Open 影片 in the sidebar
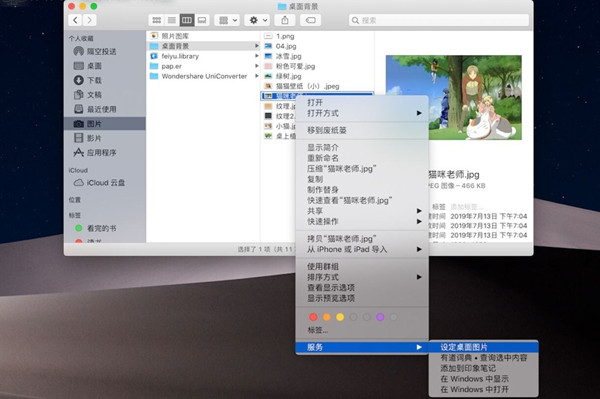 [x=104, y=138]
